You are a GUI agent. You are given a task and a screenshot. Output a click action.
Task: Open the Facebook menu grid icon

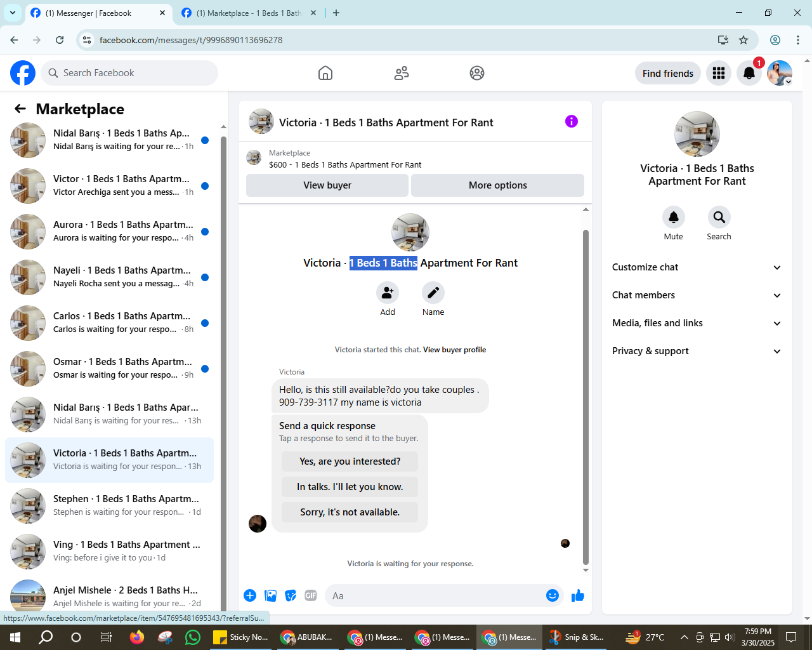[x=719, y=73]
